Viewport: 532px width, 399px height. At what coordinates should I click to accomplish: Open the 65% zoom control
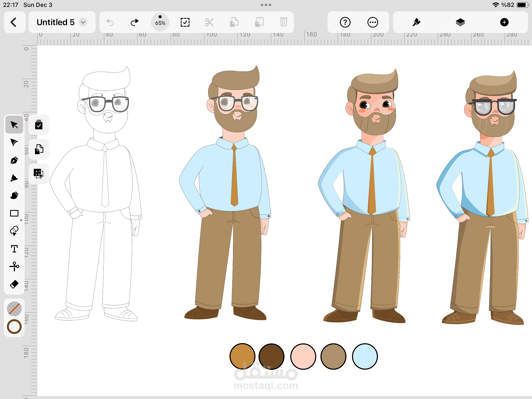(160, 22)
